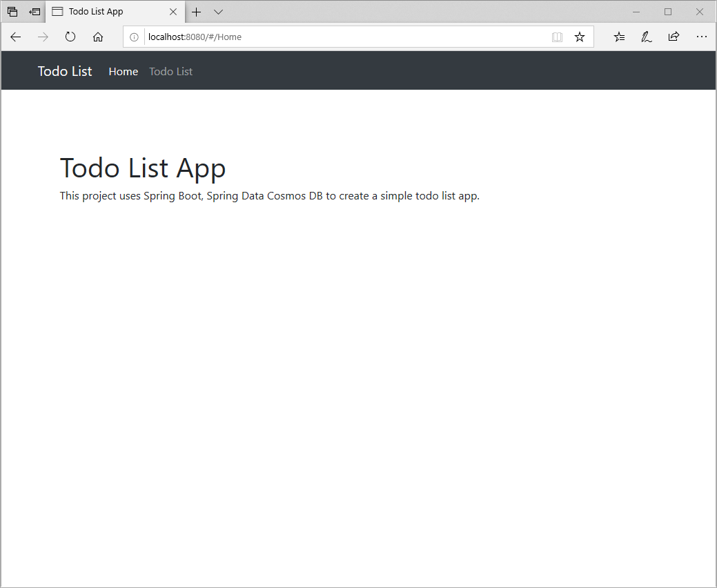
Task: Click the Forward navigation arrow
Action: (x=42, y=37)
